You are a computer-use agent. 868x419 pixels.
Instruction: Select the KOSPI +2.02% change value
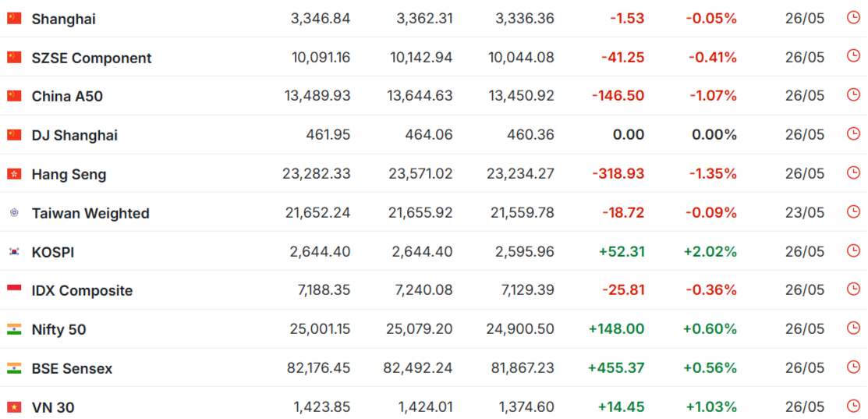(710, 252)
